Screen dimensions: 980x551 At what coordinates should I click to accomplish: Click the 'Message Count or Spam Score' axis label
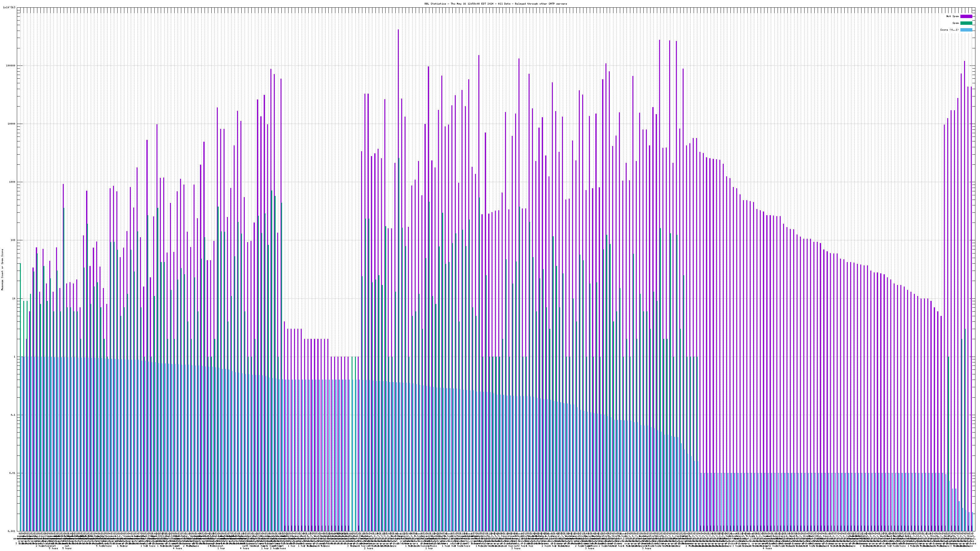coord(2,270)
